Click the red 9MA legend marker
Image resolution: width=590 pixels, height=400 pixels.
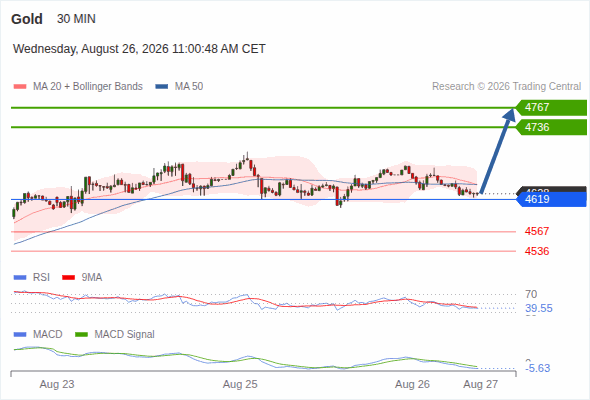(x=68, y=278)
